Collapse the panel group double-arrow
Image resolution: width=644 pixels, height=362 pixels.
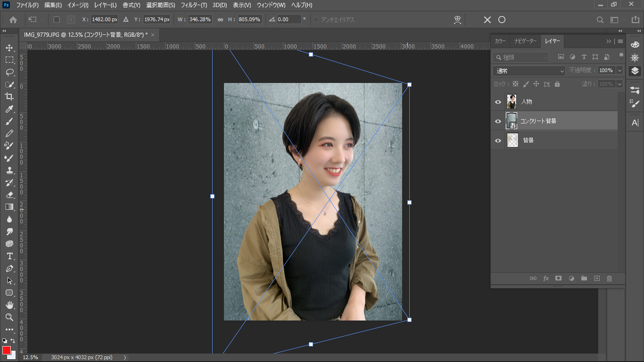(x=609, y=41)
